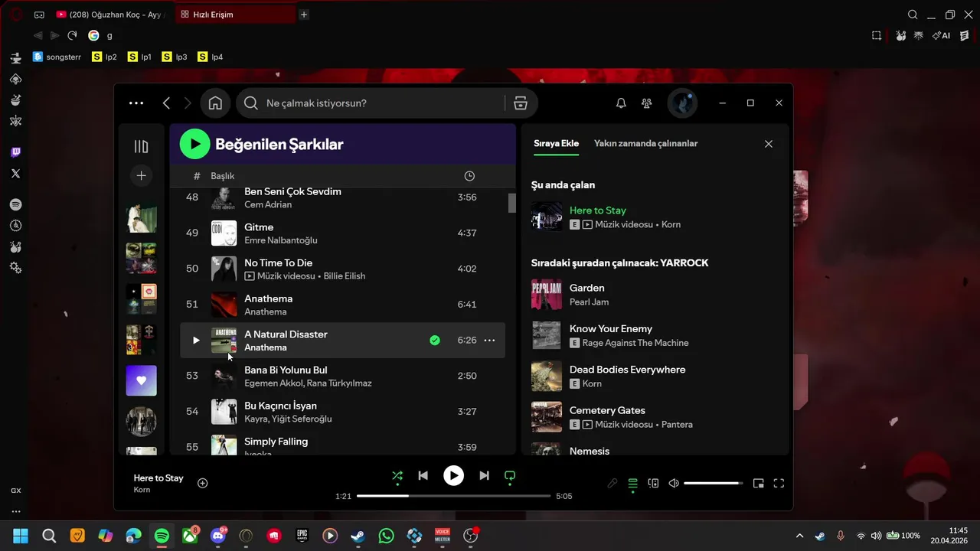Select Cemetery Gates in queue
This screenshot has width=980, height=551.
655,417
